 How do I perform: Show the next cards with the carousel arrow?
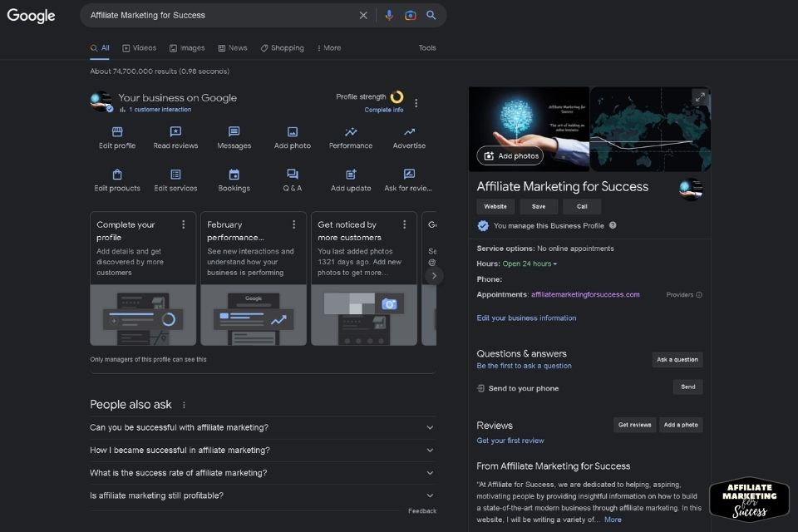(x=434, y=276)
